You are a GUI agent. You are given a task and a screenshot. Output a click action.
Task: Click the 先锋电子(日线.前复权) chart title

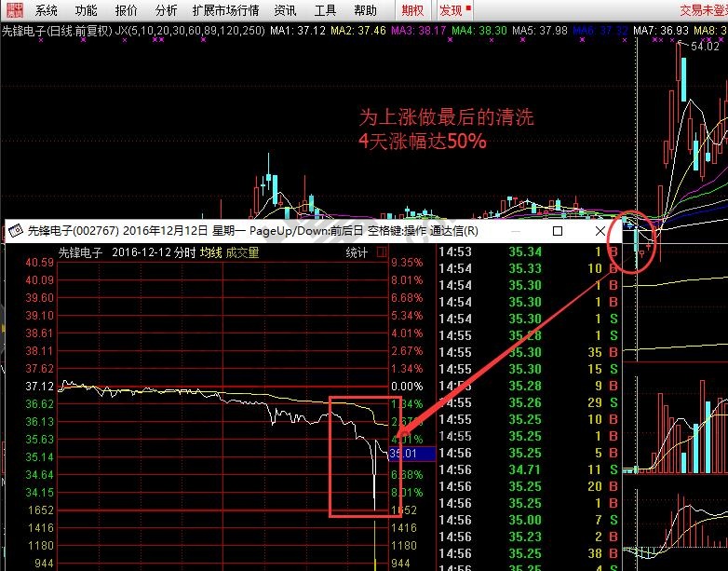pos(57,31)
